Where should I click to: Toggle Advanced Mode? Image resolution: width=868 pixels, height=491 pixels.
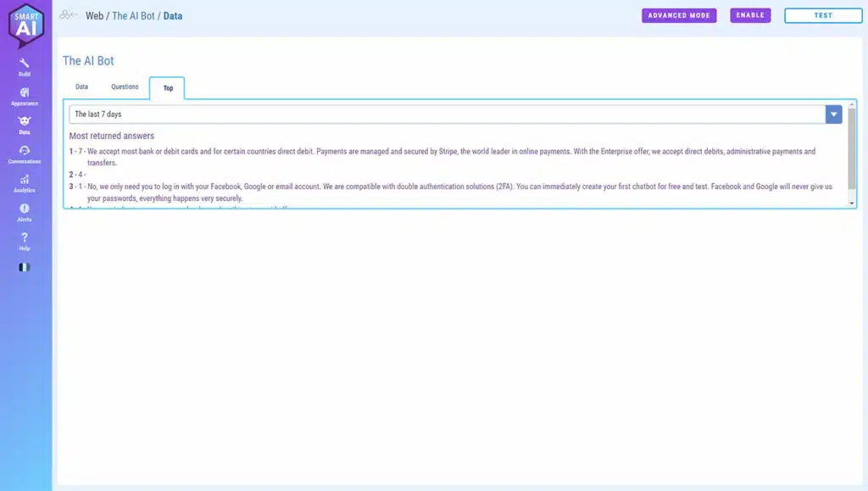(x=679, y=15)
